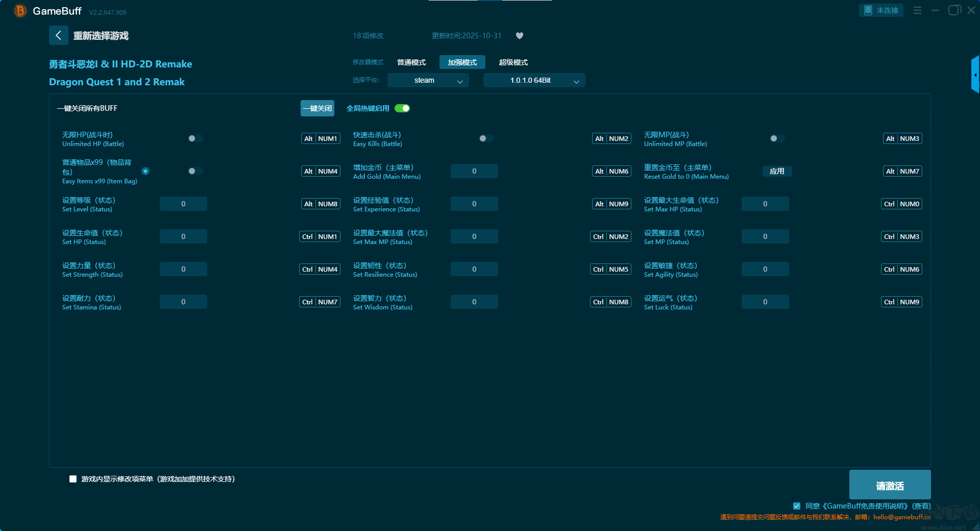This screenshot has width=980, height=531.
Task: Toggle Unlimited MP (Battle) switch
Action: point(777,138)
